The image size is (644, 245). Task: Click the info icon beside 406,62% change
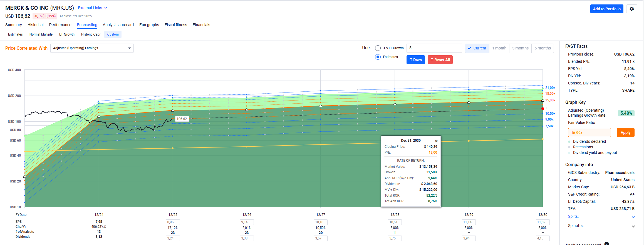tap(105, 227)
